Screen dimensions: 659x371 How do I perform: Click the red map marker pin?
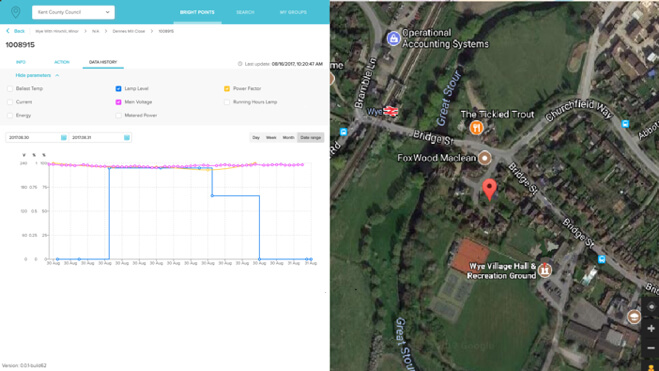pyautogui.click(x=489, y=189)
